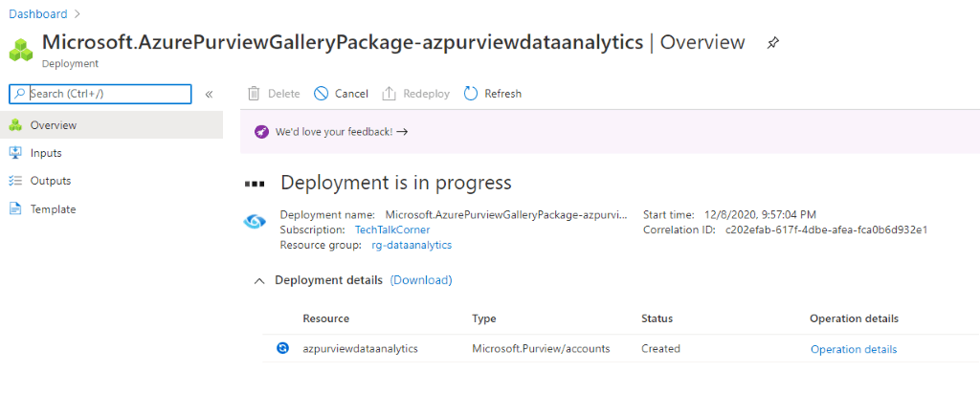Open the rg-dataanalytics resource group link

pyautogui.click(x=412, y=245)
